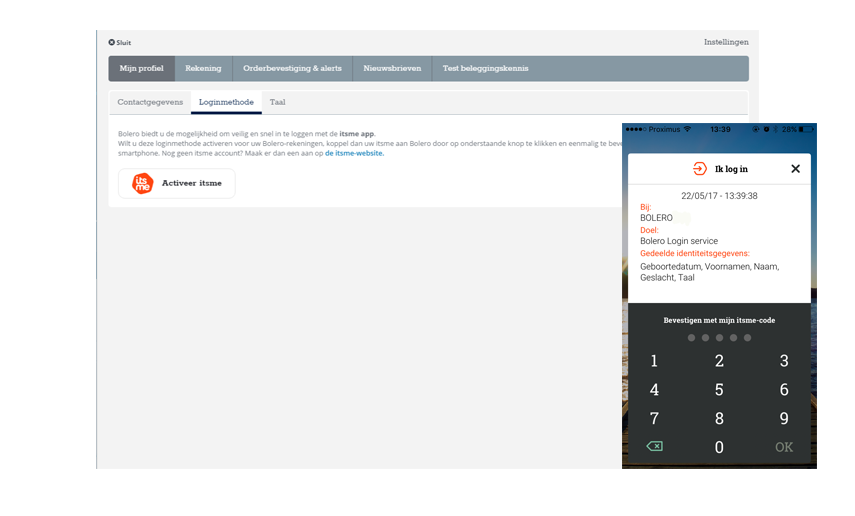Screen dimensions: 855x516
Task: Click the orange itsme logo icon
Action: coord(143,183)
